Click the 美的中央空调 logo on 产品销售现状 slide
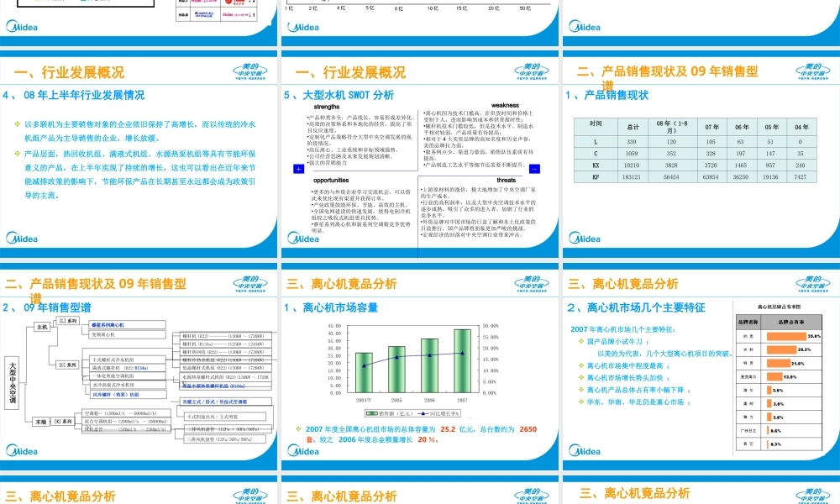 pos(812,72)
